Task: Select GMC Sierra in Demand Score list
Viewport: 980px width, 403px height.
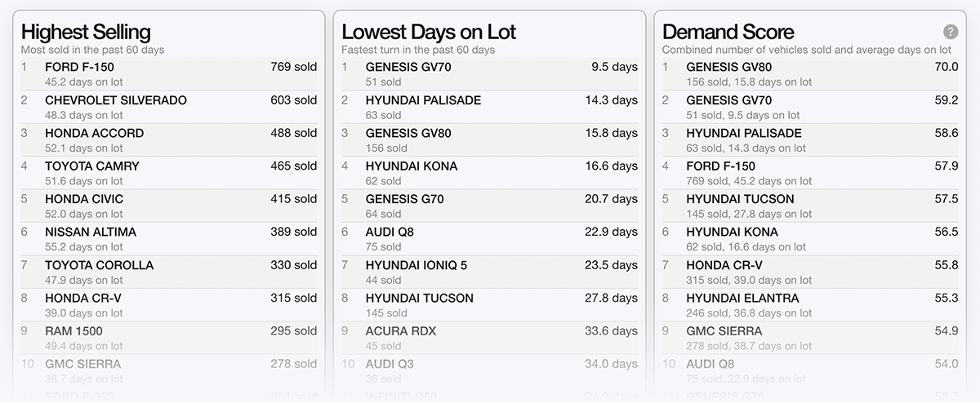Action: (x=724, y=331)
